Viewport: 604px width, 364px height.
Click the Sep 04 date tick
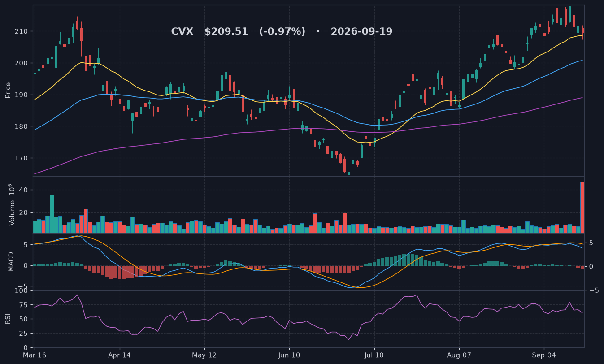(x=544, y=355)
